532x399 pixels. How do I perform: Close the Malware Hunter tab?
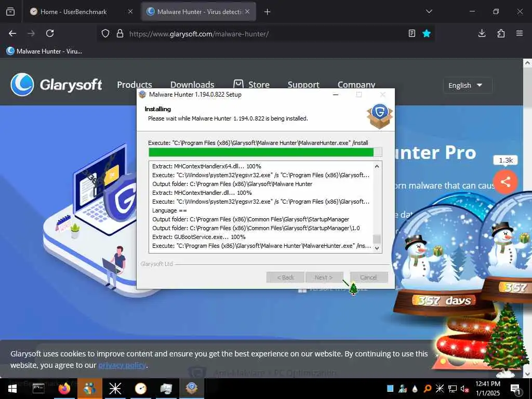247,11
